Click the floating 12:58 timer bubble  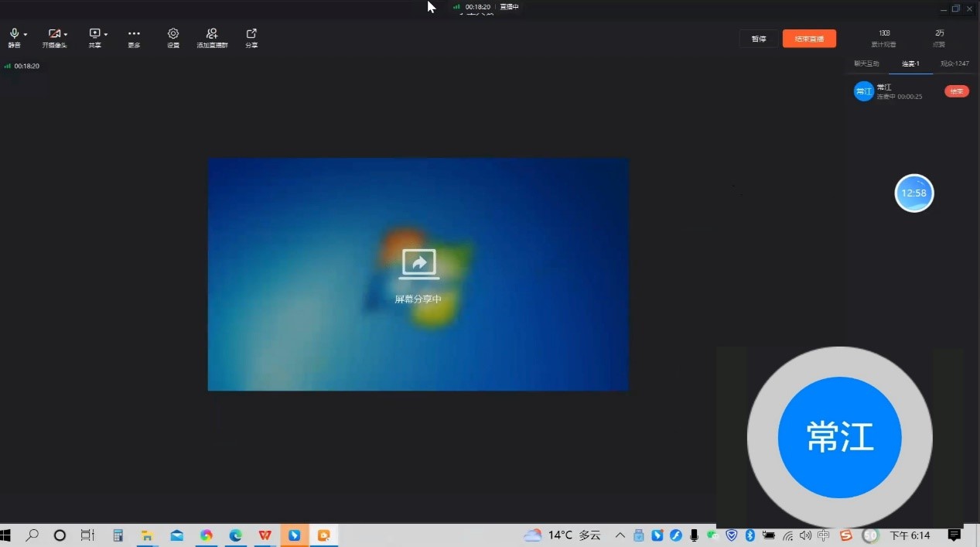click(x=914, y=193)
